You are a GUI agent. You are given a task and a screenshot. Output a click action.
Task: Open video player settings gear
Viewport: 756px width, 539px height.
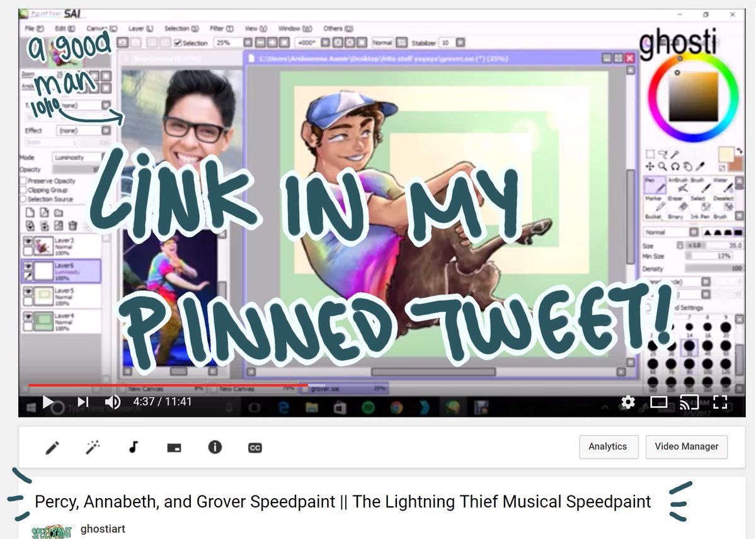627,402
